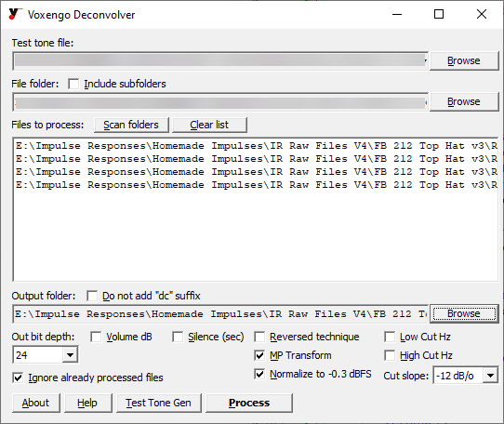Open the Out bit depth dropdown
Image resolution: width=504 pixels, height=424 pixels.
pos(70,355)
